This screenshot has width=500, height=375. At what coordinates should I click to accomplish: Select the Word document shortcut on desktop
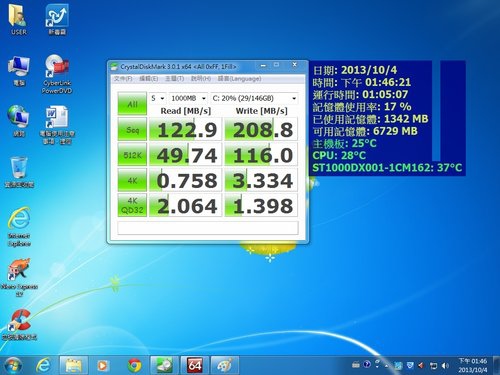[57, 125]
